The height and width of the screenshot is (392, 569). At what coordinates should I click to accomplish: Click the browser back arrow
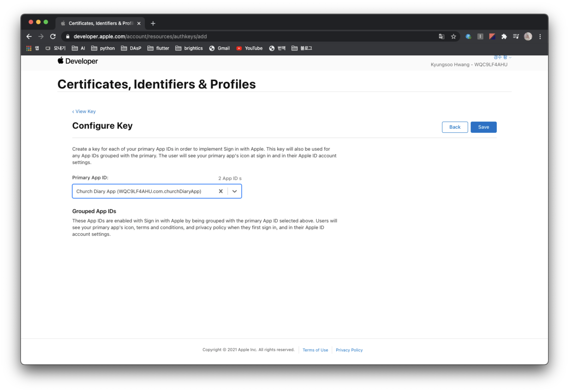(29, 37)
